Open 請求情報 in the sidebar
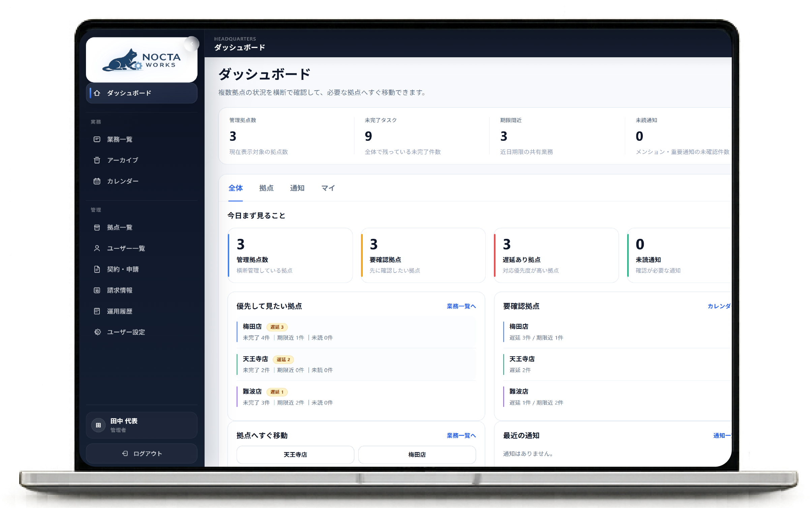Image resolution: width=812 pixels, height=508 pixels. (x=142, y=290)
